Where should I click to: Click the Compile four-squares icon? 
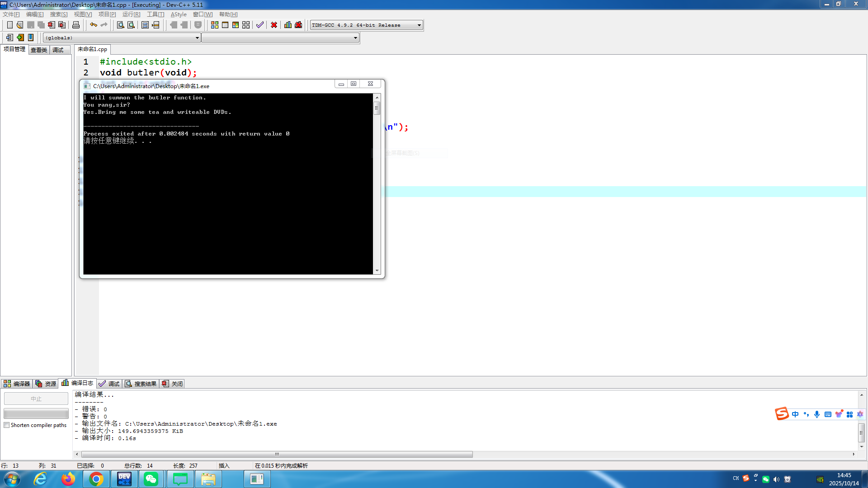pos(215,25)
